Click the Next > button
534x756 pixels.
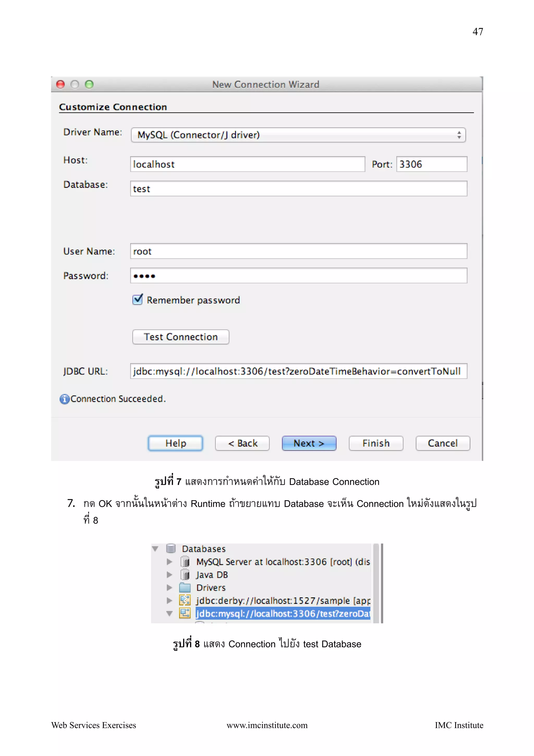[x=309, y=443]
